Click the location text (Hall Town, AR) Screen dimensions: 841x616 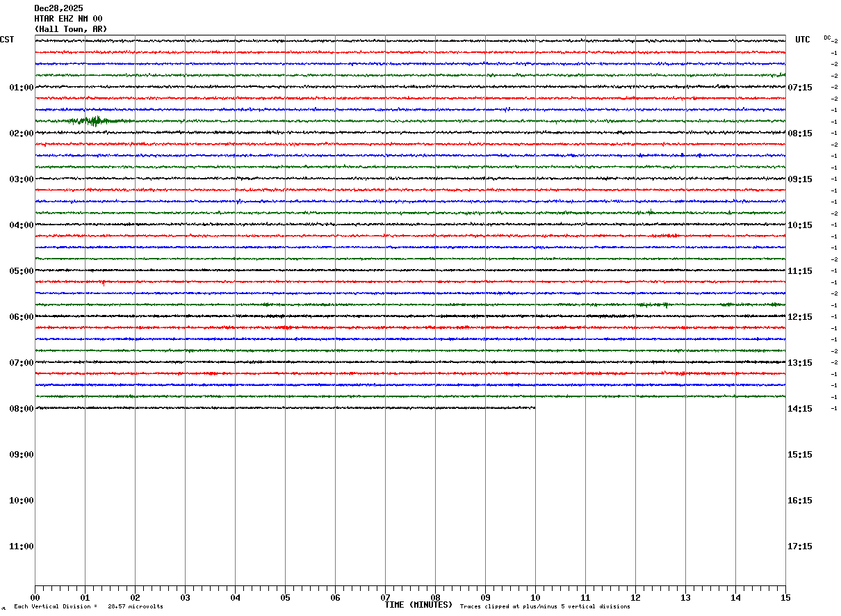pos(71,29)
